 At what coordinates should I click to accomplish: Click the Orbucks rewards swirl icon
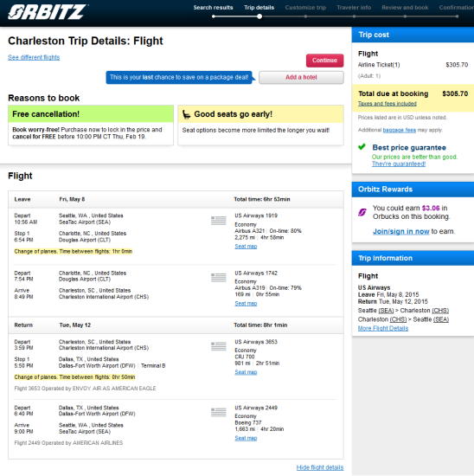tap(362, 212)
